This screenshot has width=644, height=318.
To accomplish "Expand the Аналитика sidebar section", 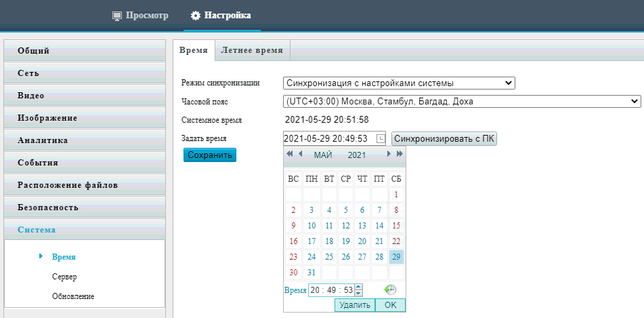I will (85, 140).
